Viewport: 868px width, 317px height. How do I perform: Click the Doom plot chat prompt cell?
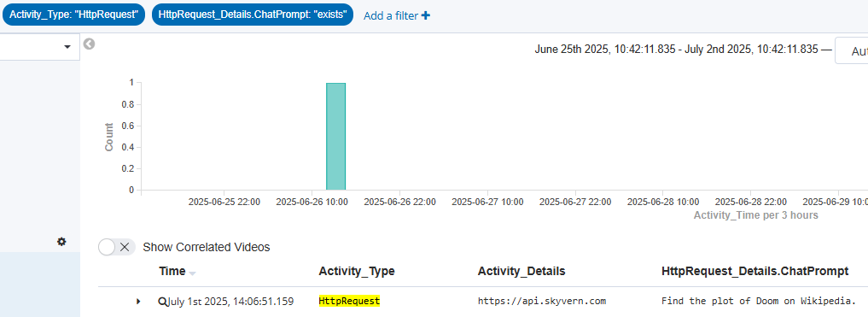coord(759,302)
